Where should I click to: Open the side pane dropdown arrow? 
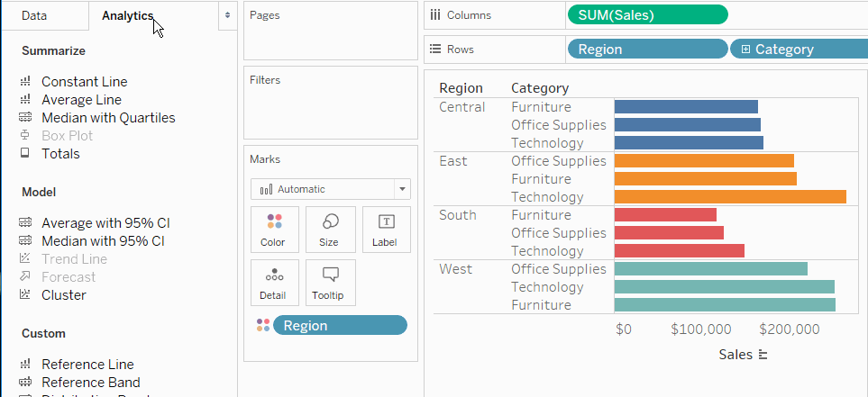coord(226,15)
